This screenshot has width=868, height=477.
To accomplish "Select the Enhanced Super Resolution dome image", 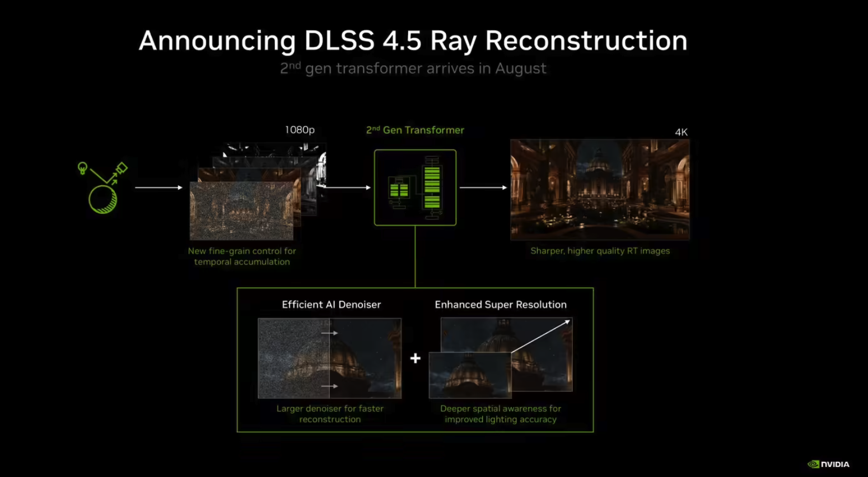I will tap(501, 358).
